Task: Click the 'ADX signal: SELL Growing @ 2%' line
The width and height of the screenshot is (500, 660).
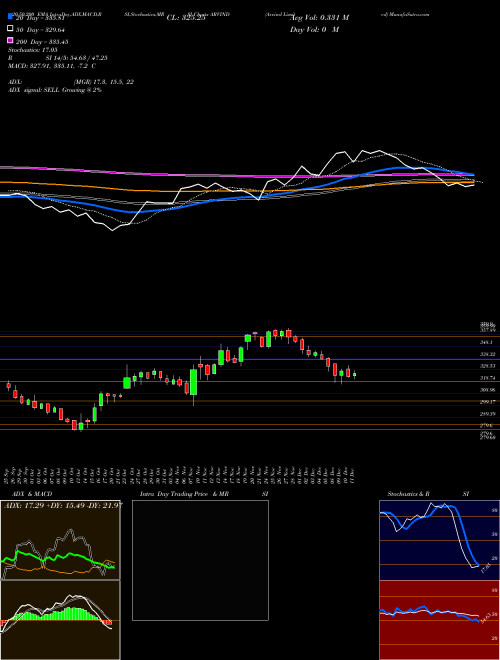Action: coord(55,90)
